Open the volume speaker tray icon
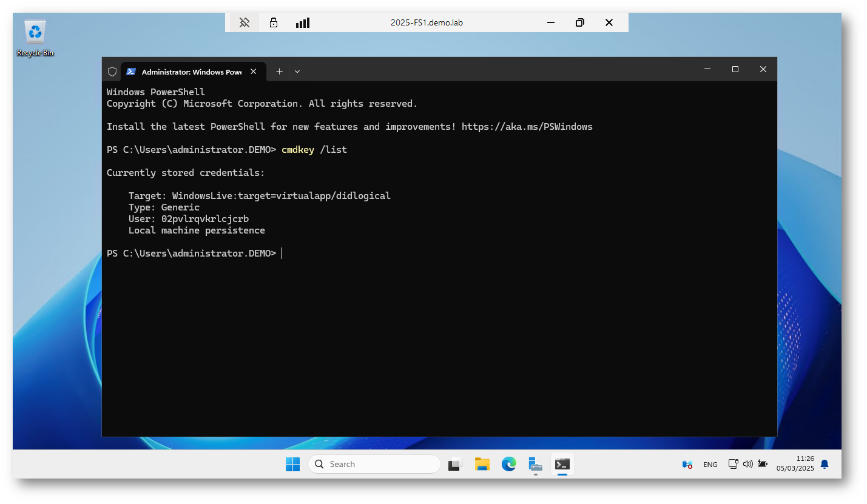Screen dimensions: 867x504 pos(747,464)
